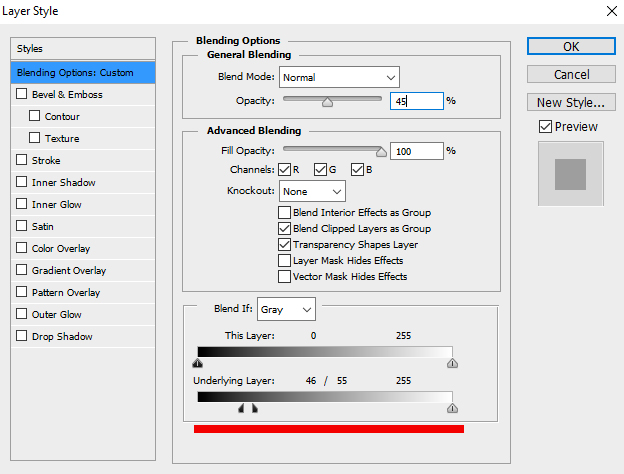Enable Vector Mask Hides Effects
Viewport: 624px width, 474px height.
point(284,277)
